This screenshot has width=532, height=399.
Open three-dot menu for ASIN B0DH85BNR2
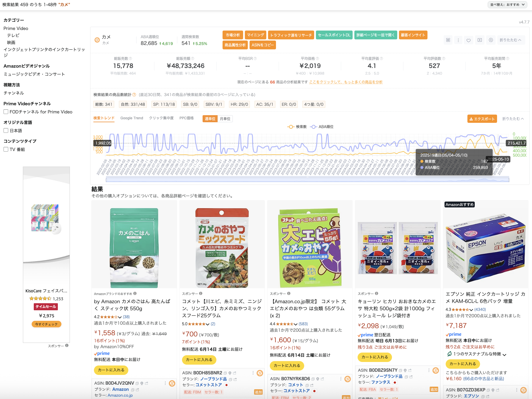[253, 373]
